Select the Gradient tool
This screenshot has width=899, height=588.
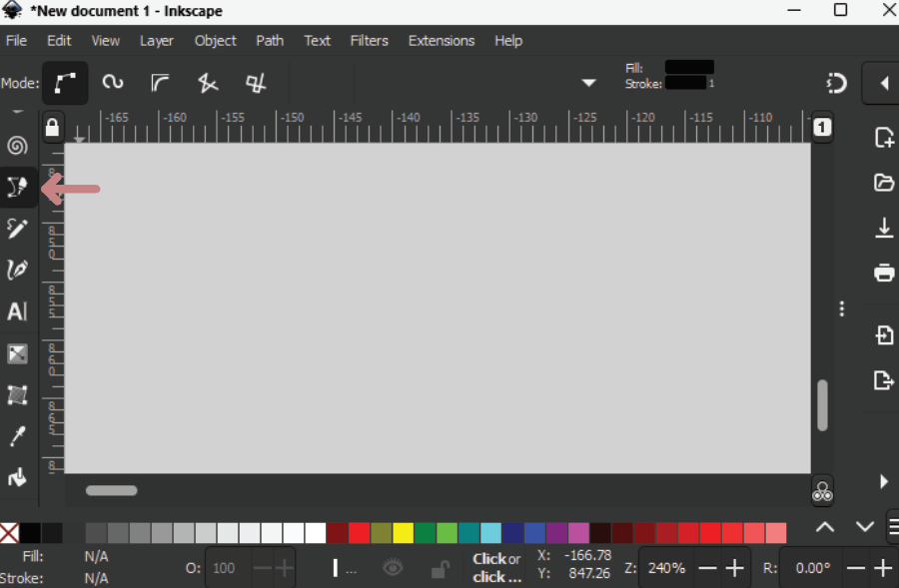[x=17, y=353]
